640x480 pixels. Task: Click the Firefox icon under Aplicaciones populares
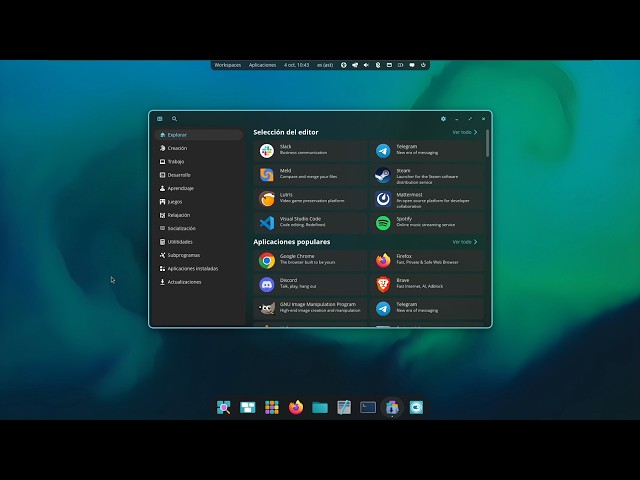coord(383,260)
